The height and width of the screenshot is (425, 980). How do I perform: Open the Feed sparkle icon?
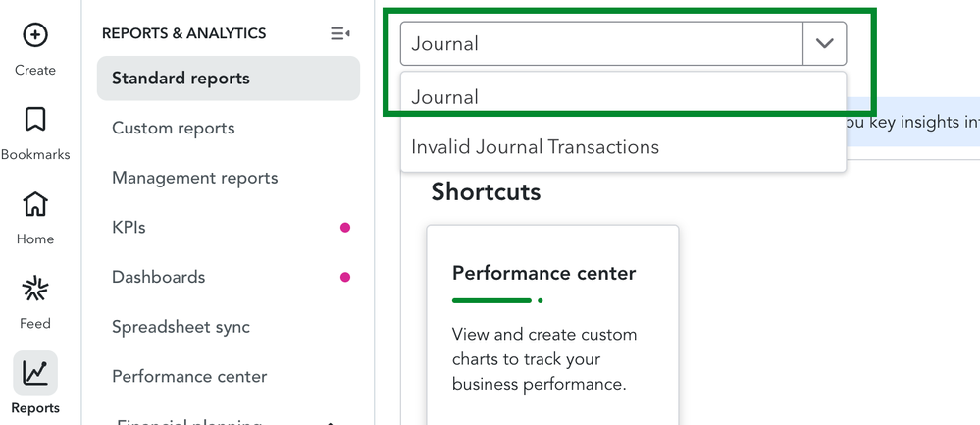click(35, 289)
